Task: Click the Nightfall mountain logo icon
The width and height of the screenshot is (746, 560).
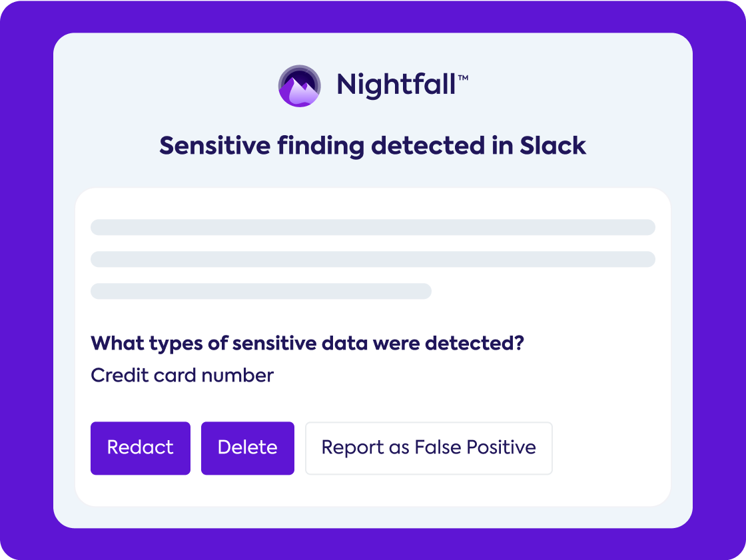Action: (x=299, y=86)
